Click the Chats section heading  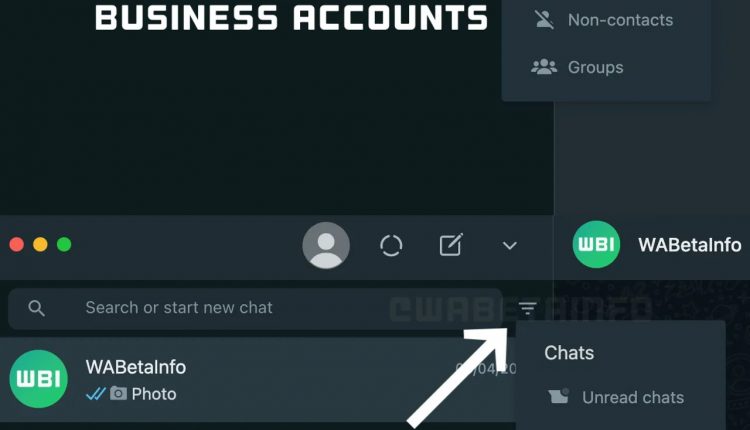(x=569, y=353)
